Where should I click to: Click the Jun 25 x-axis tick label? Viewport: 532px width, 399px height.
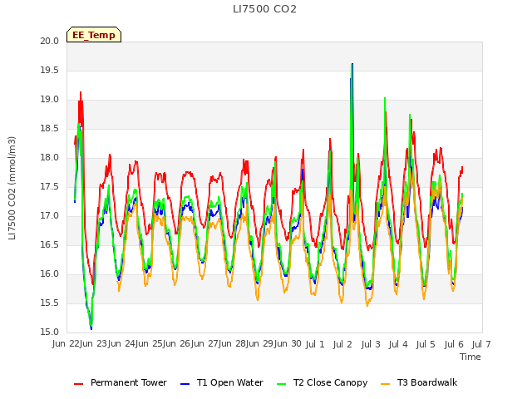tap(149, 344)
